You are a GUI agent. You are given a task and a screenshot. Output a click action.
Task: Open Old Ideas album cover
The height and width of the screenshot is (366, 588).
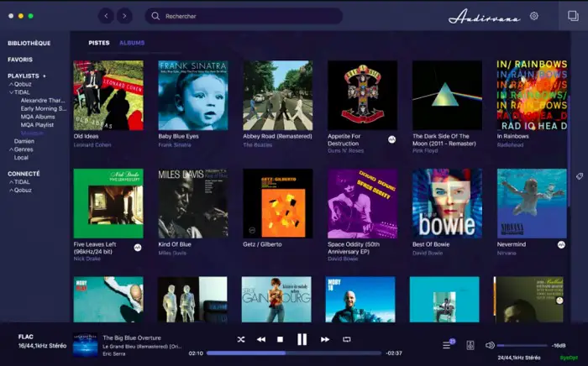tap(108, 95)
